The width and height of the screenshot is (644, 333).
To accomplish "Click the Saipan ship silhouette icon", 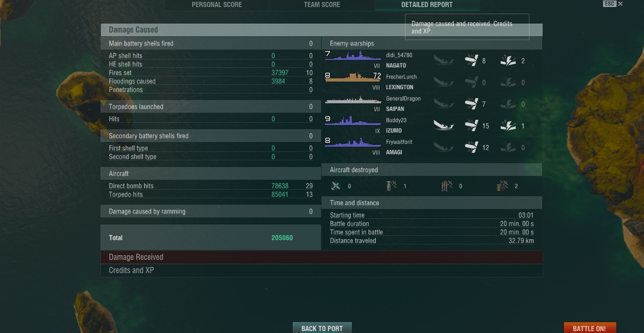I will [353, 100].
